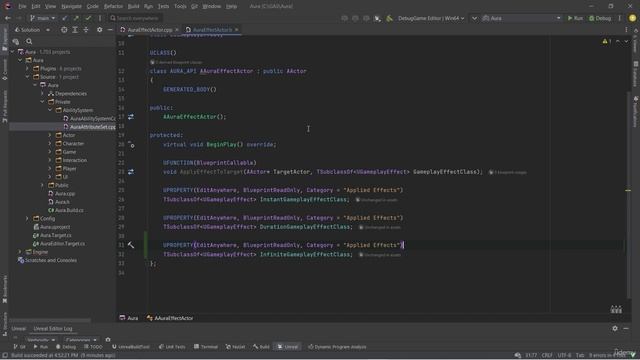Hide the solution explorer panel
The width and height of the screenshot is (640, 360).
click(110, 30)
